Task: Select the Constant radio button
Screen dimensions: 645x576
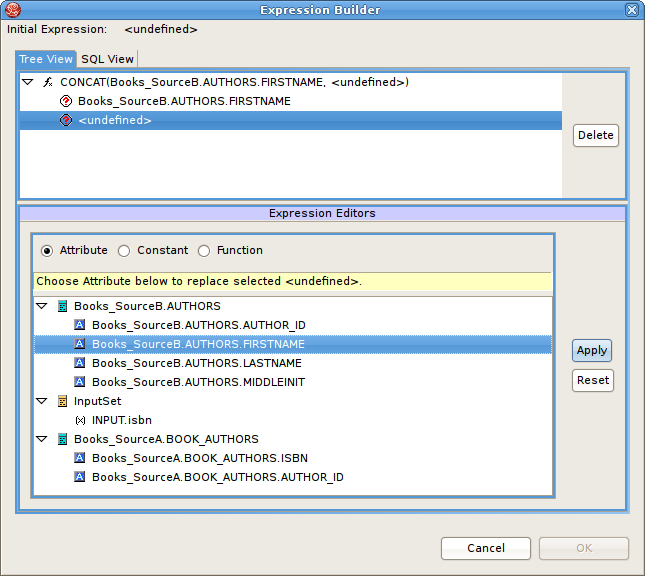Action: pyautogui.click(x=124, y=251)
